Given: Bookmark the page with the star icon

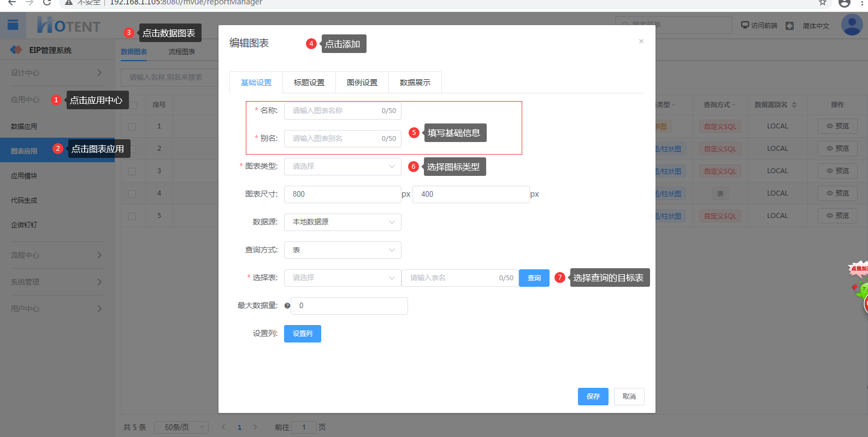Looking at the screenshot, I should [x=822, y=3].
